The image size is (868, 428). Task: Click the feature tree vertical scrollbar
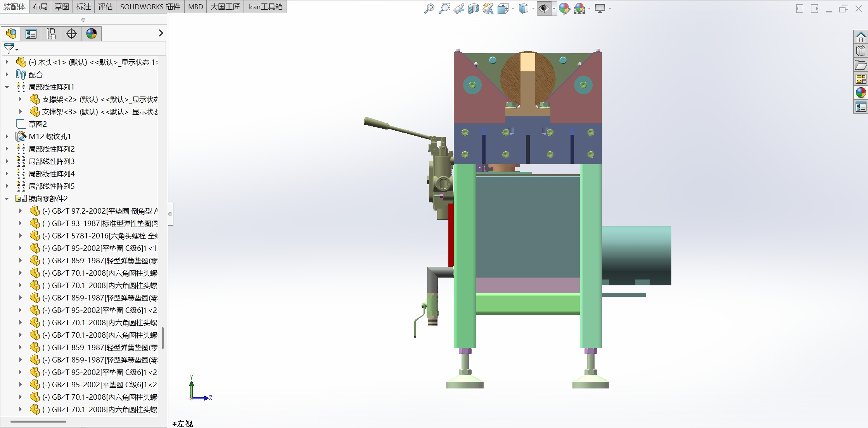pyautogui.click(x=163, y=337)
